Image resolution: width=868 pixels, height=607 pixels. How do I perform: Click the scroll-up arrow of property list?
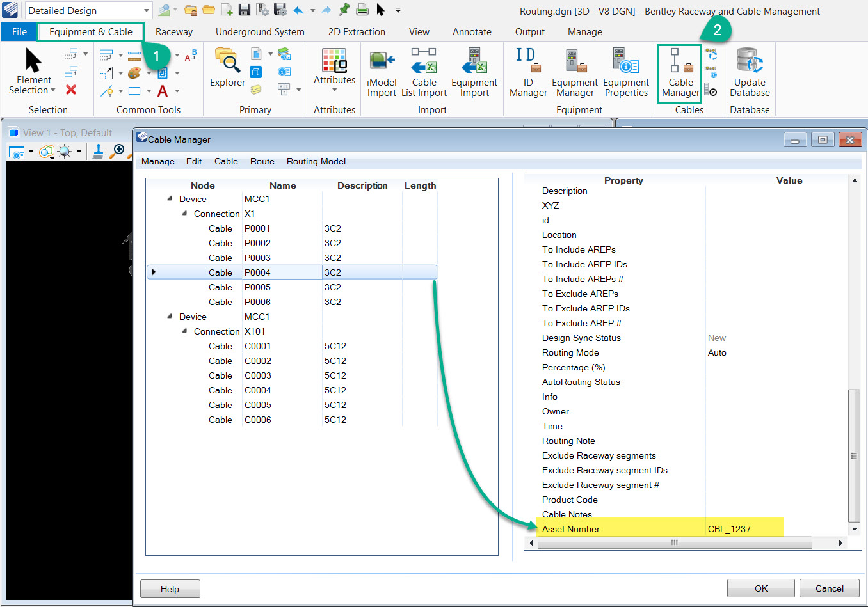(854, 180)
